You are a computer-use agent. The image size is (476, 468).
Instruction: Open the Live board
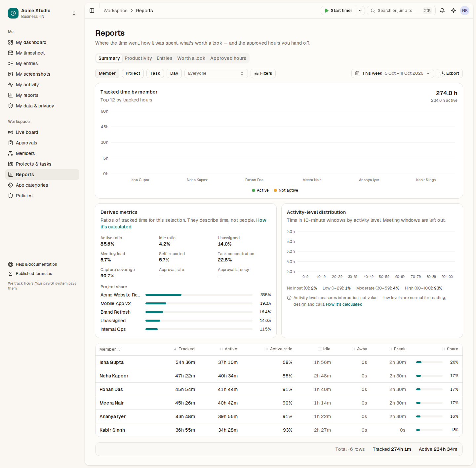pyautogui.click(x=42, y=132)
